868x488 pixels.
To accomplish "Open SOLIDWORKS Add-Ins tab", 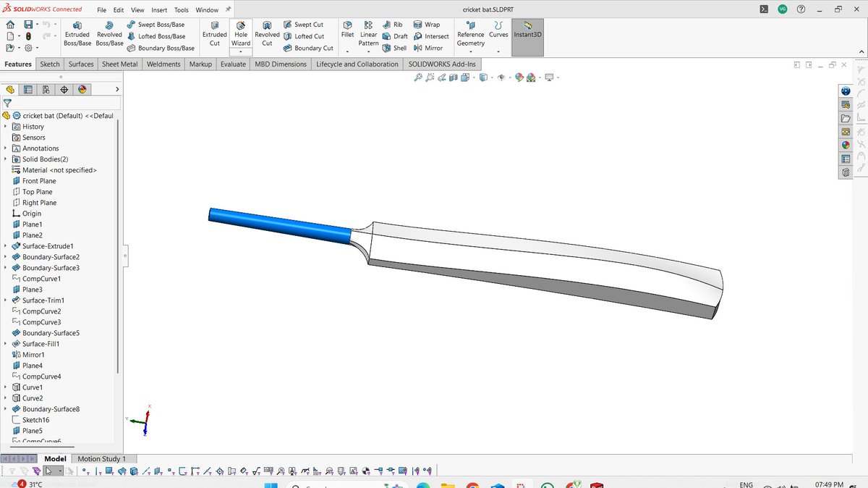I will point(442,64).
